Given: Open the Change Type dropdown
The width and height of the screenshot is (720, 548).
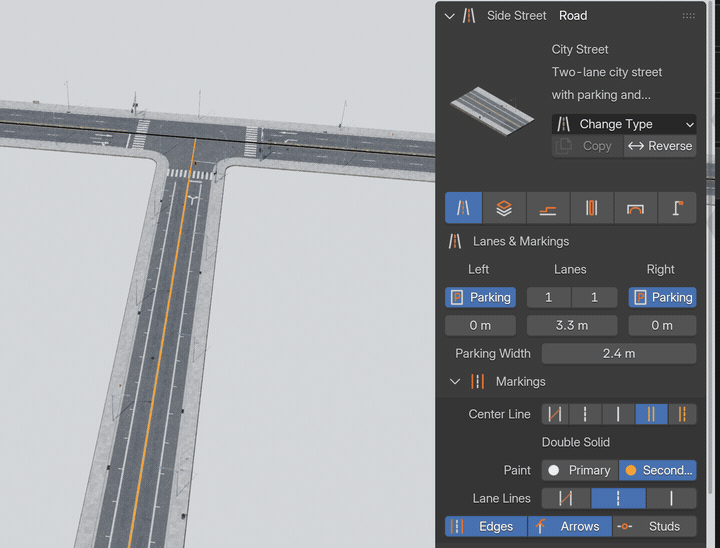Looking at the screenshot, I should coord(624,124).
